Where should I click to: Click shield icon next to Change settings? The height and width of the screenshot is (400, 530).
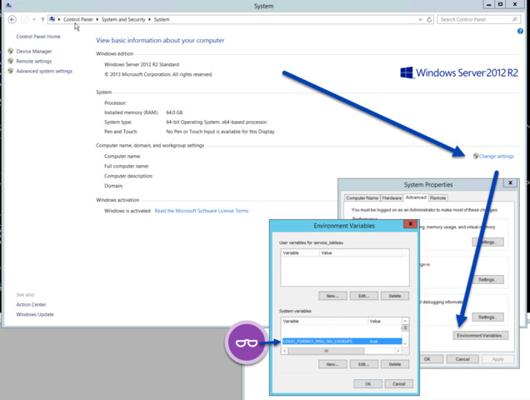point(476,156)
